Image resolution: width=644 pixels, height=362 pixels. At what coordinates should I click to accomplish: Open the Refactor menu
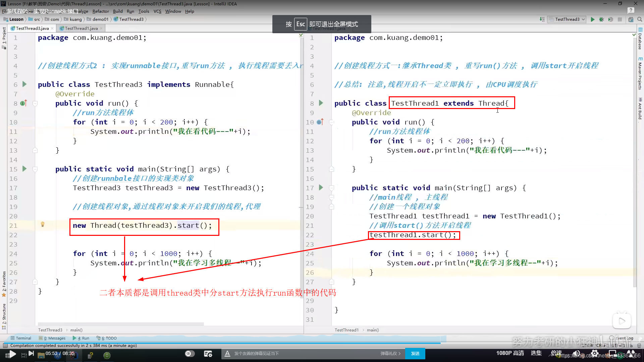pos(101,11)
